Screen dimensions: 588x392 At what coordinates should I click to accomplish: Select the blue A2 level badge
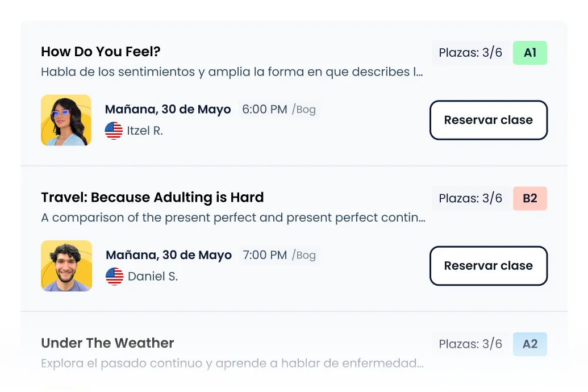pyautogui.click(x=530, y=344)
